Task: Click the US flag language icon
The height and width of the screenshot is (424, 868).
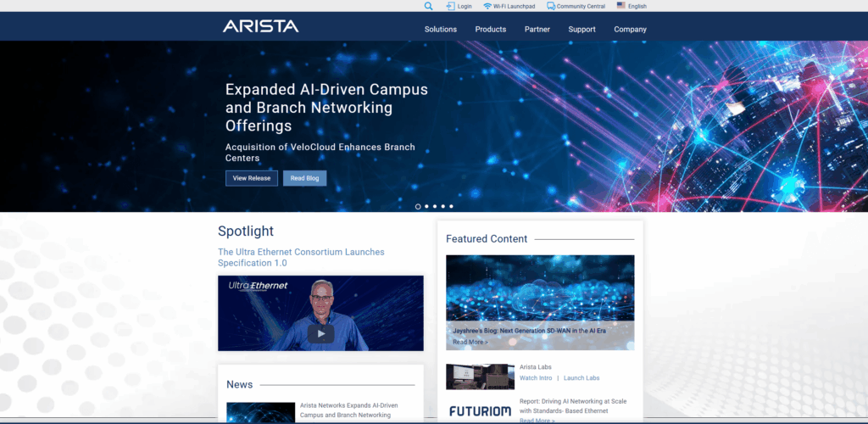Action: tap(621, 6)
